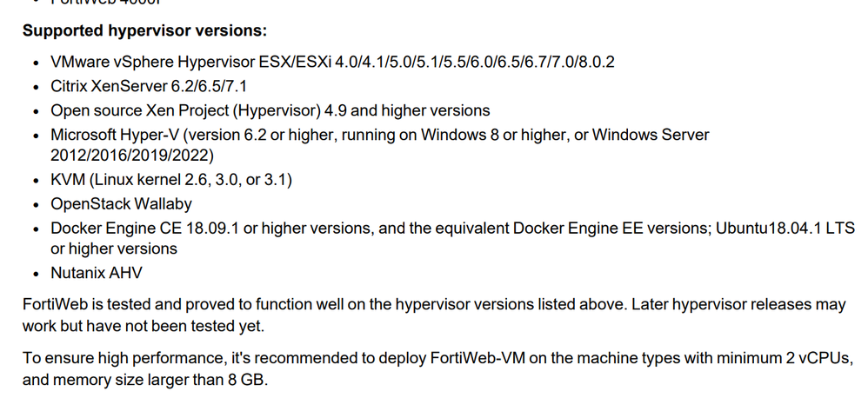868x398 pixels.
Task: Click the "FortiWeb is tested and proved" paragraph
Action: [433, 304]
